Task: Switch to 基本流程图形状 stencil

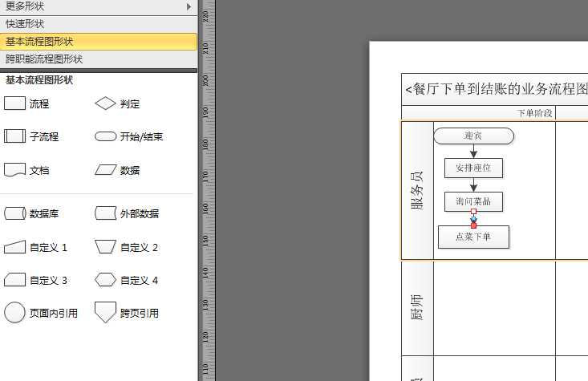Action: click(x=99, y=42)
